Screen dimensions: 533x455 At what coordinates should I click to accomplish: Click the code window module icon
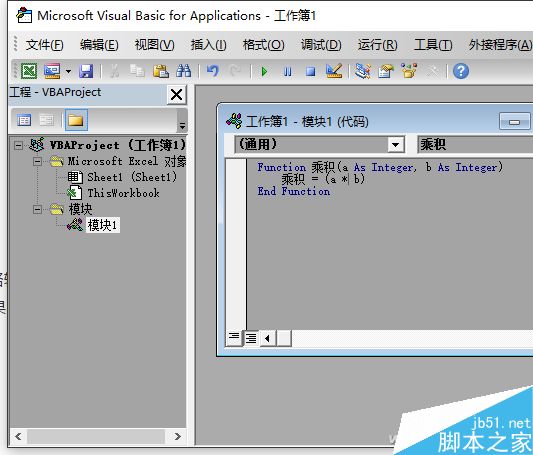click(x=234, y=121)
